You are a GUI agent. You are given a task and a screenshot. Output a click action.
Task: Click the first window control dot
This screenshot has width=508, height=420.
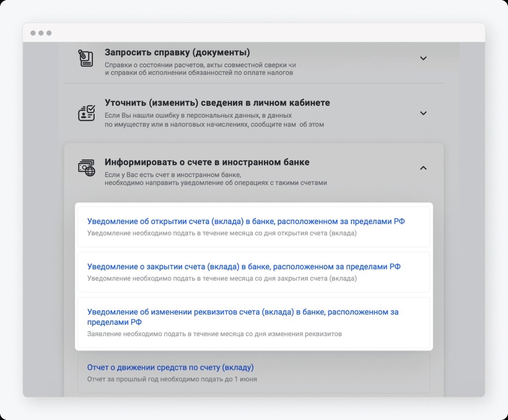[33, 33]
